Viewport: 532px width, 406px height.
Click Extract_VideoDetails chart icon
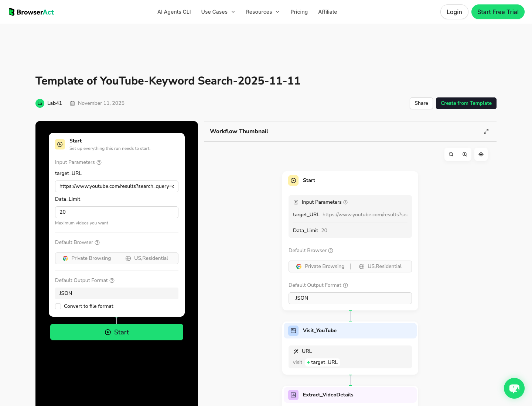293,395
